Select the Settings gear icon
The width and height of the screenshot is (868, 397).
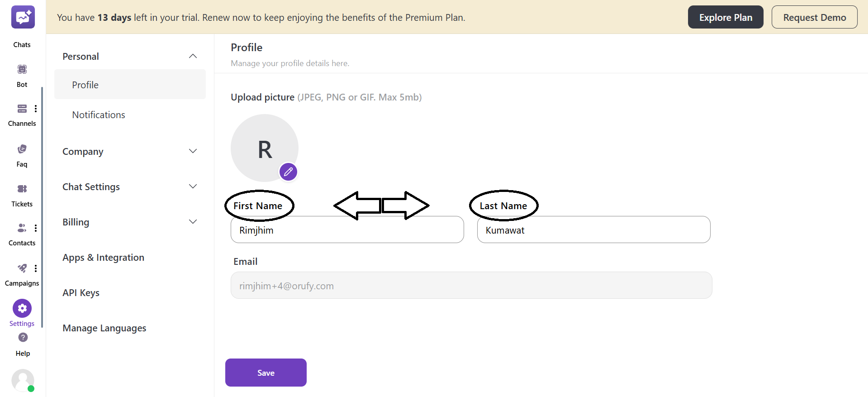coord(22,308)
